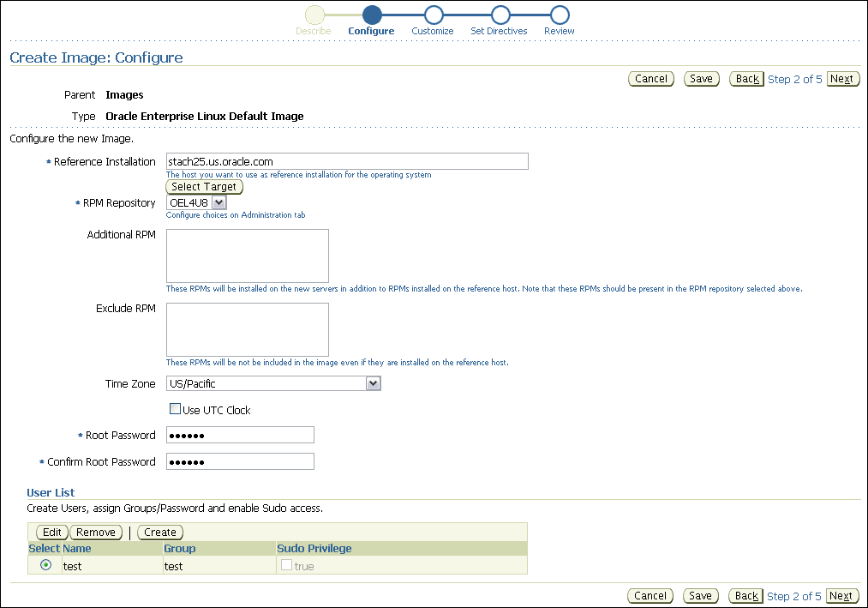The width and height of the screenshot is (868, 608).
Task: Click the 'Images' parent value text
Action: tap(124, 95)
